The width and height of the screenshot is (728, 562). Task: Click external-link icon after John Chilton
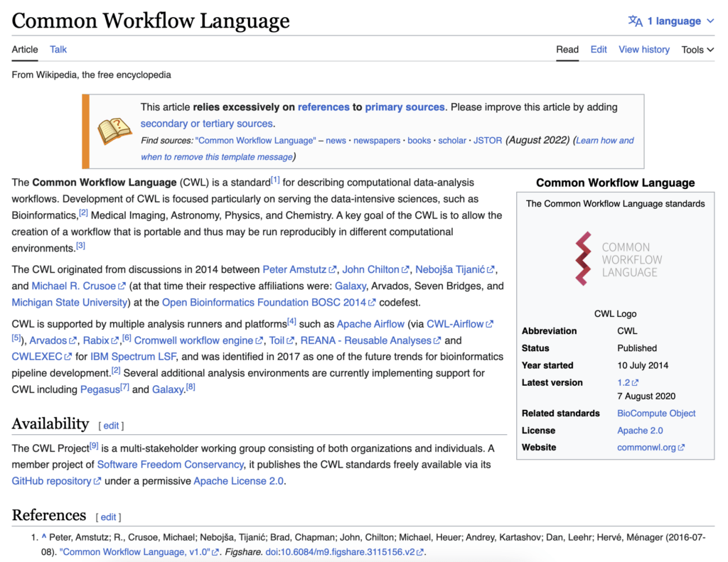point(405,269)
